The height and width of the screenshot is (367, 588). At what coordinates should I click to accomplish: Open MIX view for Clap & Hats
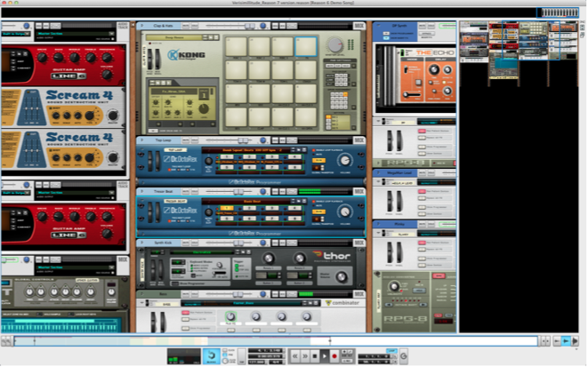[x=358, y=26]
